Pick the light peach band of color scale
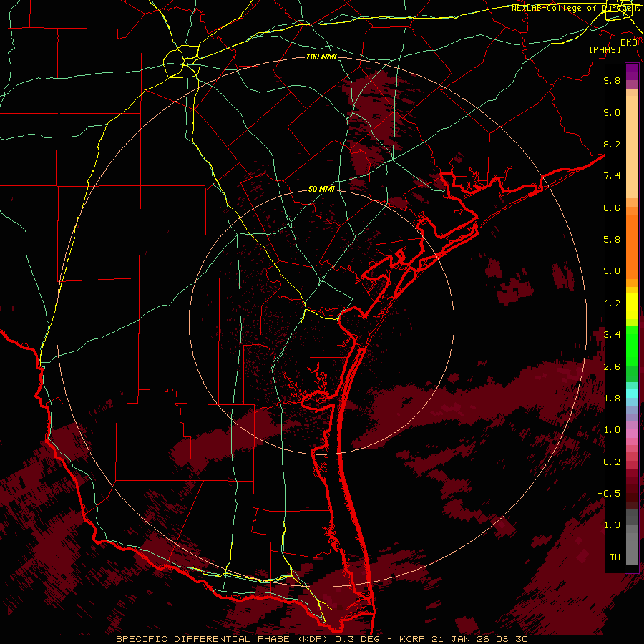Screen dimensions: 644x644 tap(632, 147)
